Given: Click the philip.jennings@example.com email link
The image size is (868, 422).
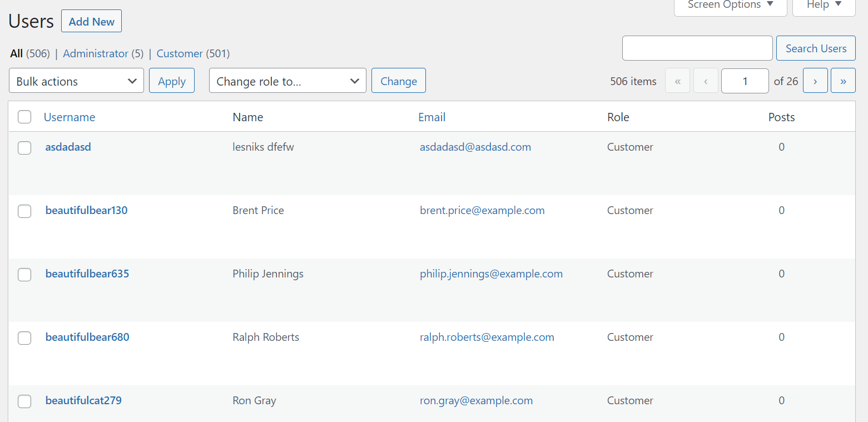Looking at the screenshot, I should pos(491,274).
